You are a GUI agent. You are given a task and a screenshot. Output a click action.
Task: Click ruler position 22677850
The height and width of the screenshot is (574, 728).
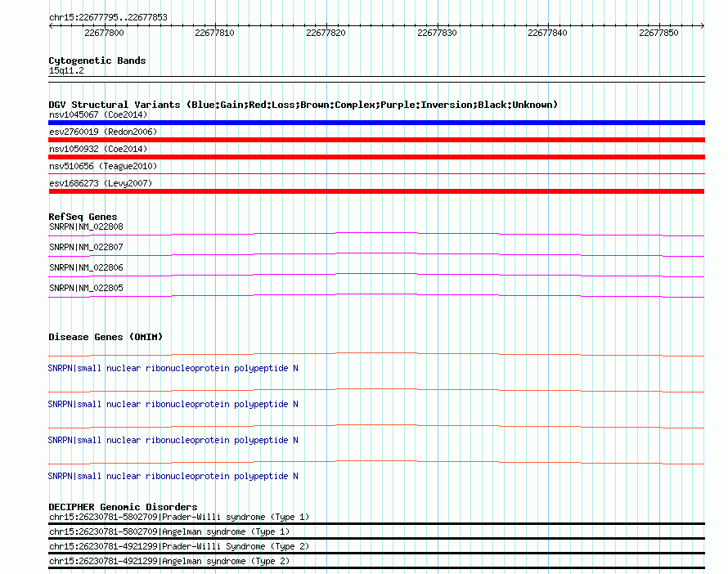pyautogui.click(x=658, y=33)
